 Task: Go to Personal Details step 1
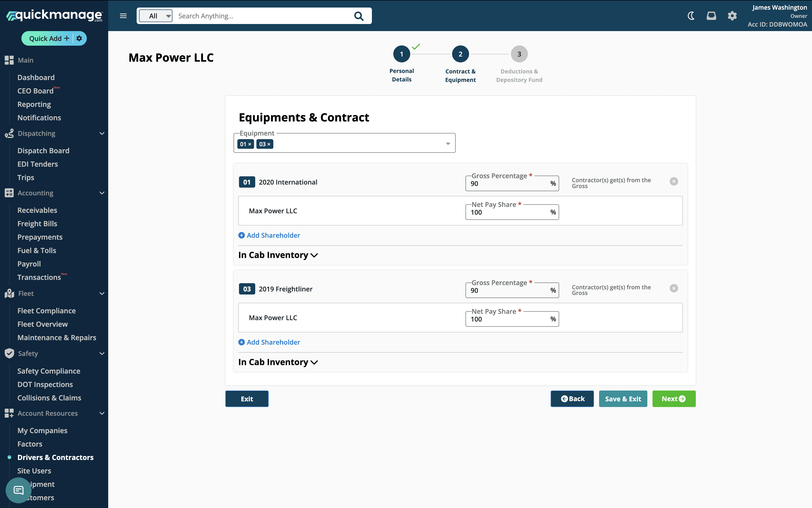pos(402,54)
